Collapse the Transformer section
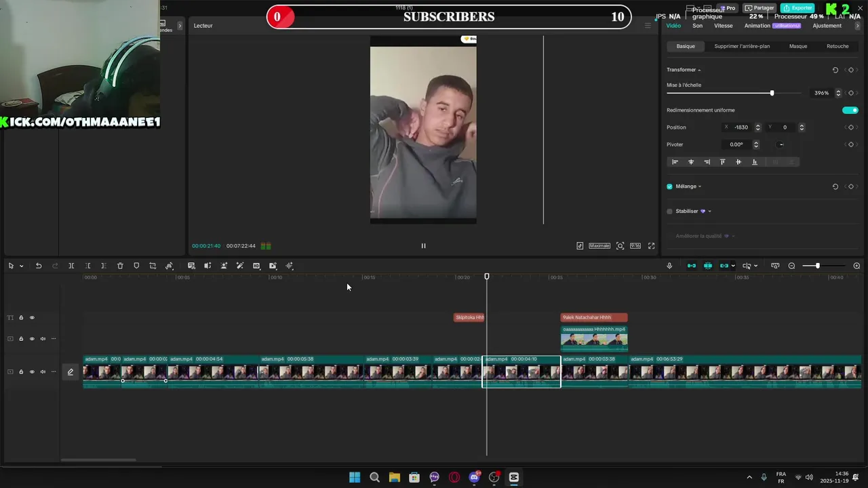 699,70
